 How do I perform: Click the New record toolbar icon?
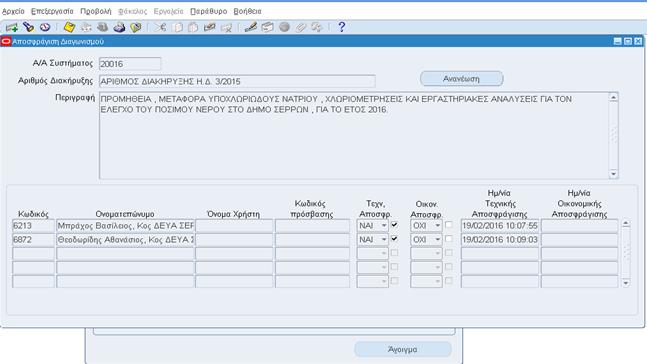pos(12,27)
